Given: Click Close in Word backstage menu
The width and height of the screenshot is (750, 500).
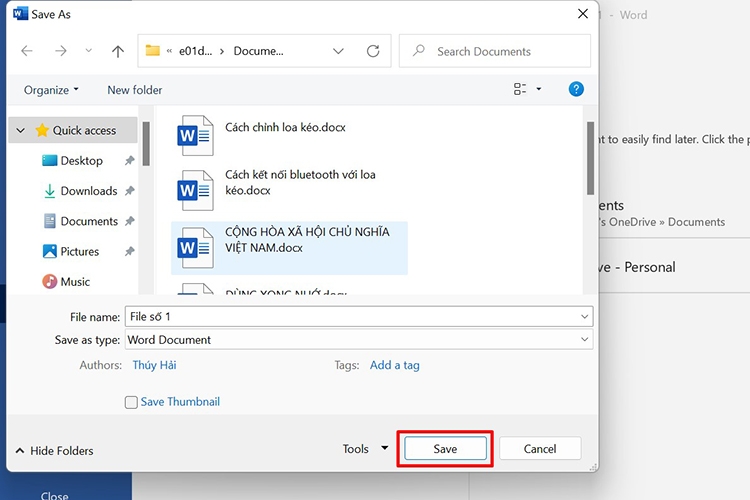Looking at the screenshot, I should [55, 496].
